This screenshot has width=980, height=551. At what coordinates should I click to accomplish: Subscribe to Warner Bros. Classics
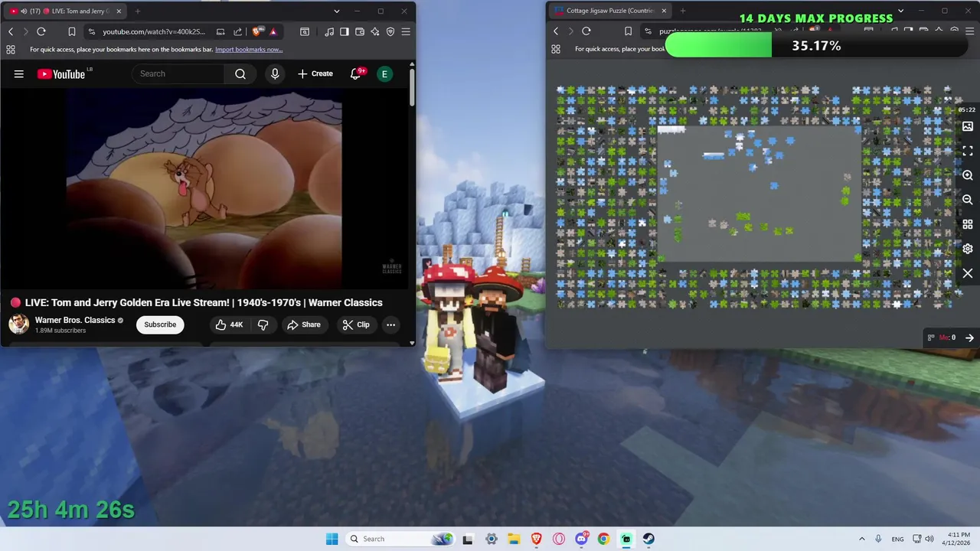point(160,324)
